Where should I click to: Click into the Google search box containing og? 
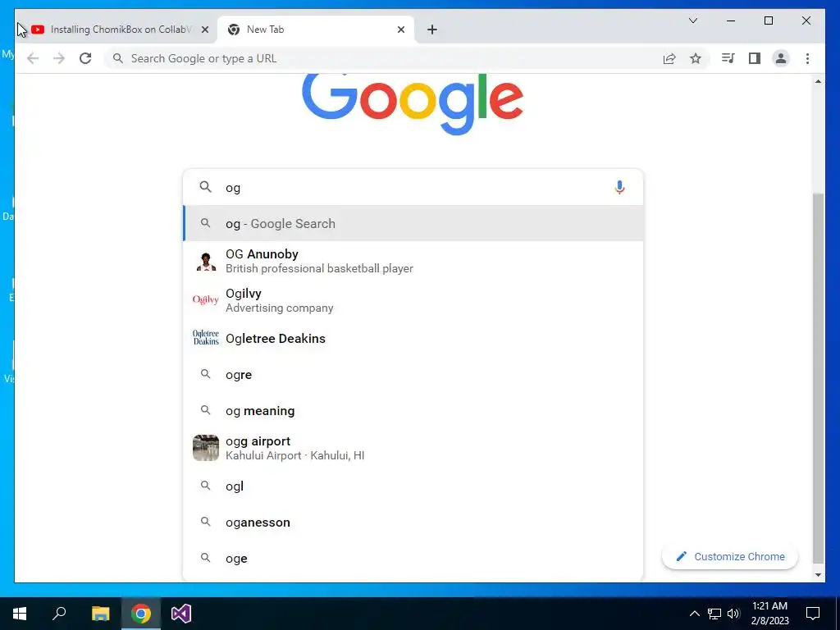pyautogui.click(x=413, y=188)
